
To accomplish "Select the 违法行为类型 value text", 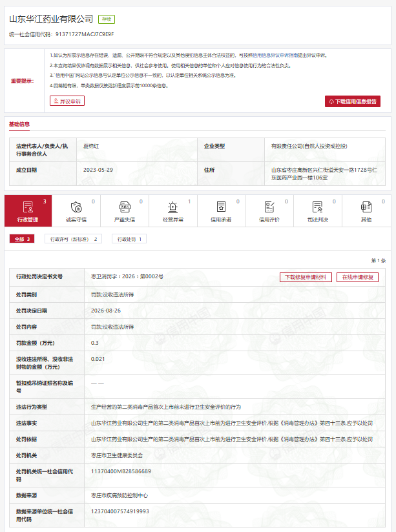I will click(x=166, y=407).
